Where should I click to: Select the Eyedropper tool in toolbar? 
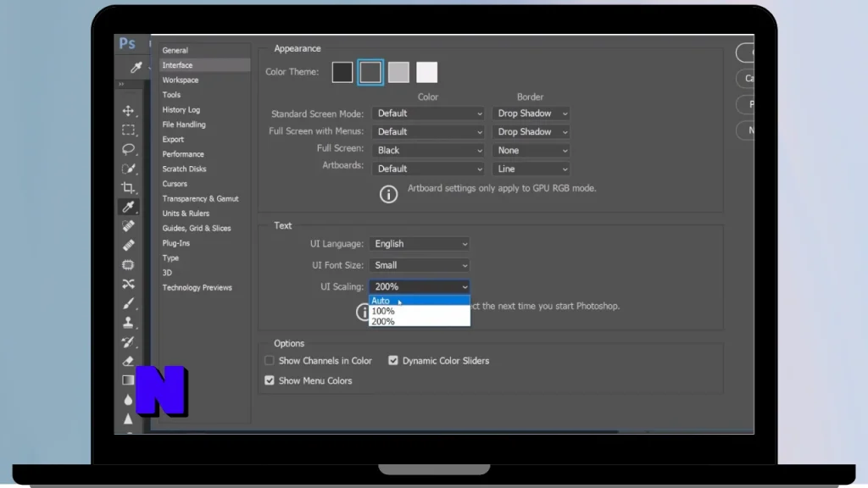[x=128, y=207]
